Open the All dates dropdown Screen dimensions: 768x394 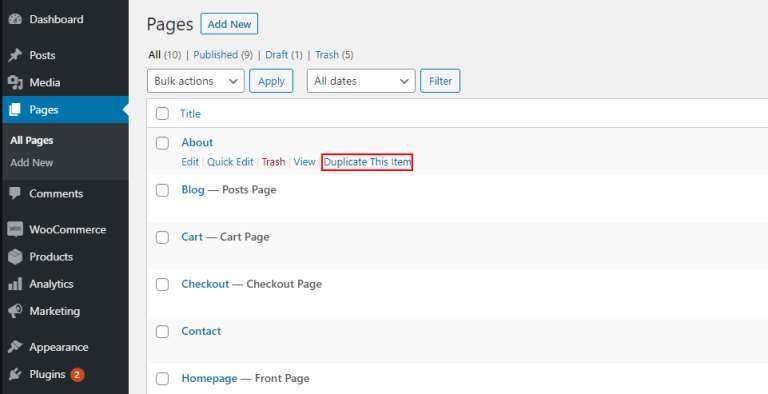(361, 81)
